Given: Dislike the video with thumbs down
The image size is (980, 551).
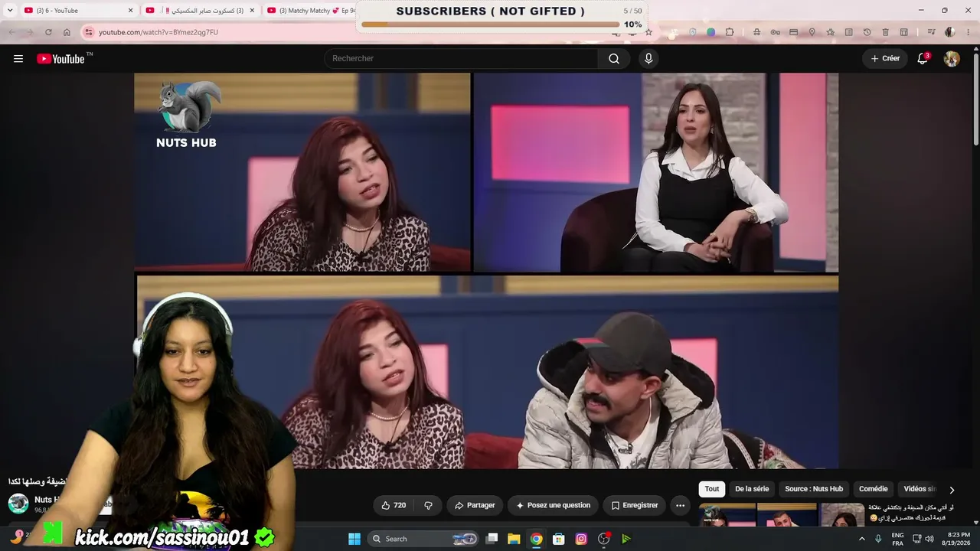Looking at the screenshot, I should (x=428, y=505).
